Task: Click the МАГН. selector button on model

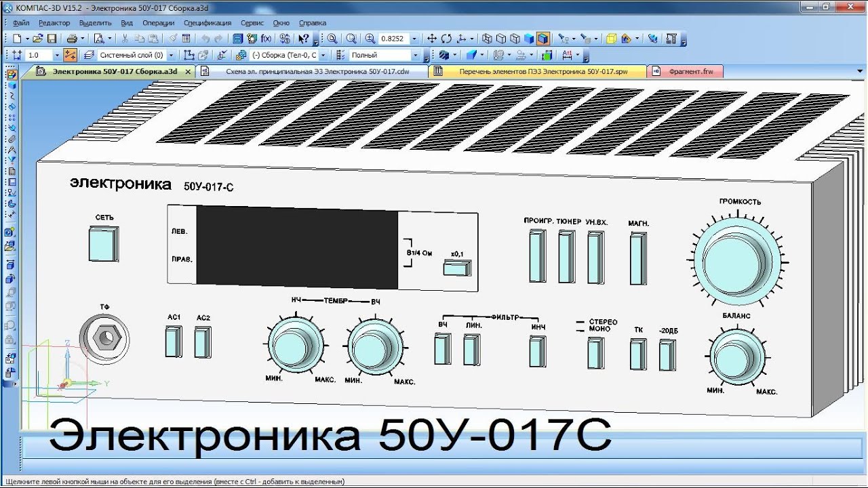Action: [637, 257]
